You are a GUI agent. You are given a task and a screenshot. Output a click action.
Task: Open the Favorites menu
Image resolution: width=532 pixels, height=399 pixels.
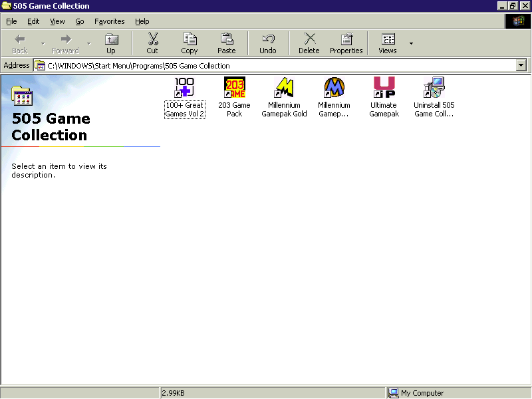pos(109,21)
